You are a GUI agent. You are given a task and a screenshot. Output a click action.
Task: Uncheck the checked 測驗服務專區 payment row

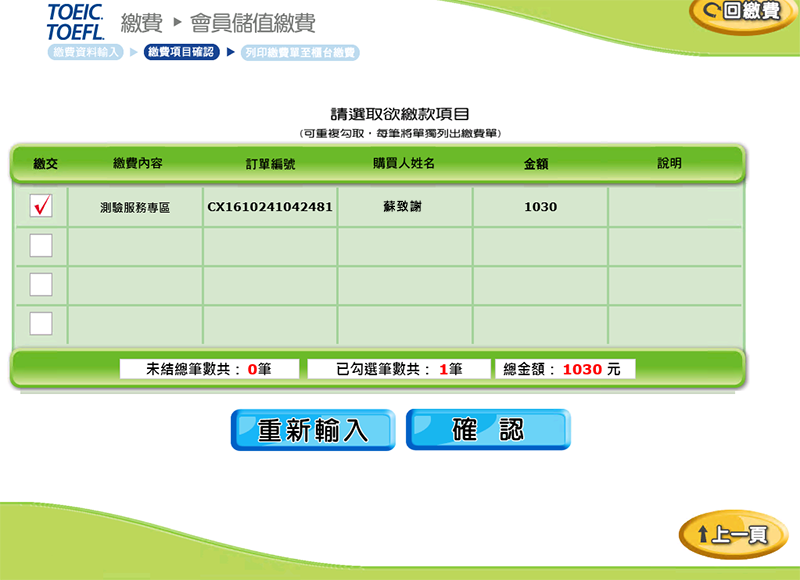[41, 206]
